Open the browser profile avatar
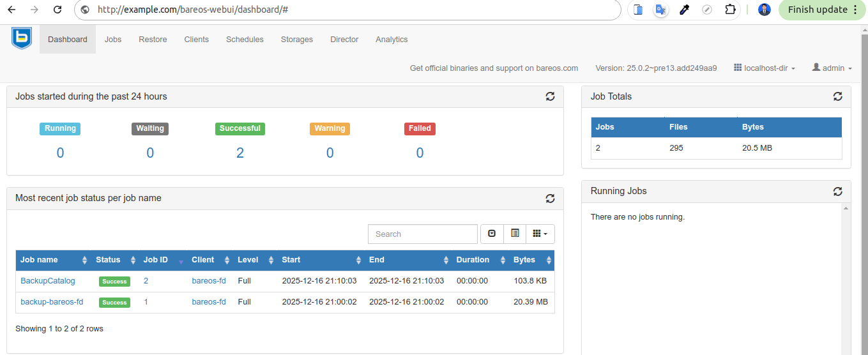This screenshot has height=355, width=868. pos(765,10)
